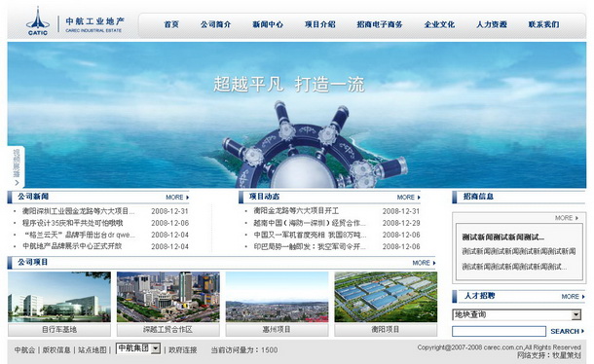594x364 pixels.
Task: Click the 衡阳项目 aerial photo
Action: click(x=386, y=297)
